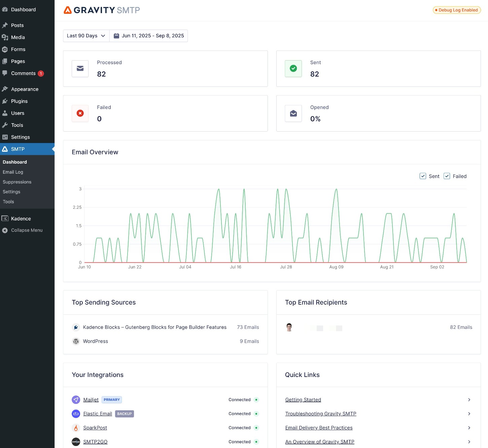Click the Gravity SMTP logo
Screen dimensions: 488x448
(102, 10)
